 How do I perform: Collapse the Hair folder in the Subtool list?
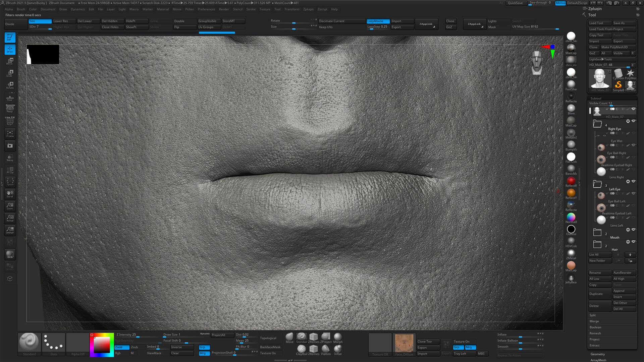(597, 244)
